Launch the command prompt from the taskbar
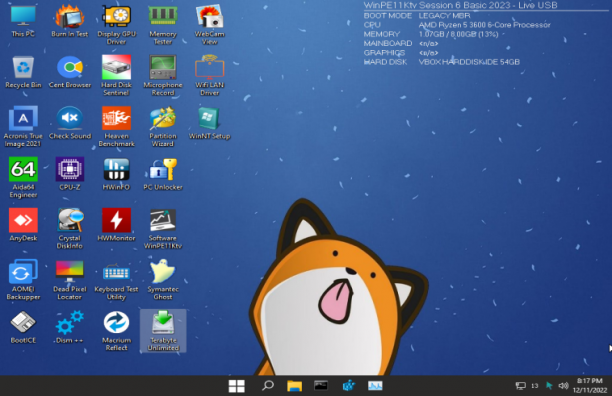 [321, 386]
